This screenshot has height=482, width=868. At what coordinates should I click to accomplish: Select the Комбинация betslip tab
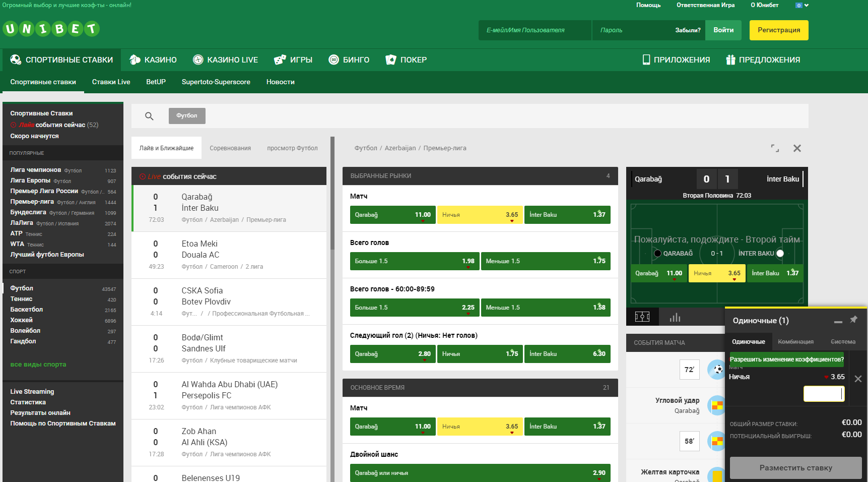click(x=795, y=342)
